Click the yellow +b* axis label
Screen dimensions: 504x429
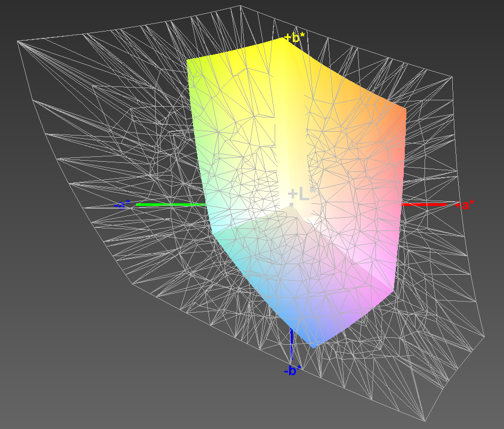coord(294,38)
